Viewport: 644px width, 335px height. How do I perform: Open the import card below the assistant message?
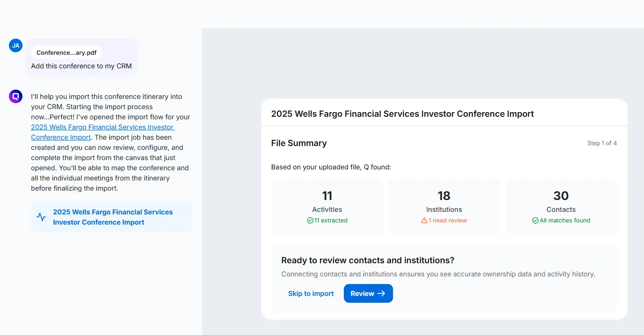[112, 217]
